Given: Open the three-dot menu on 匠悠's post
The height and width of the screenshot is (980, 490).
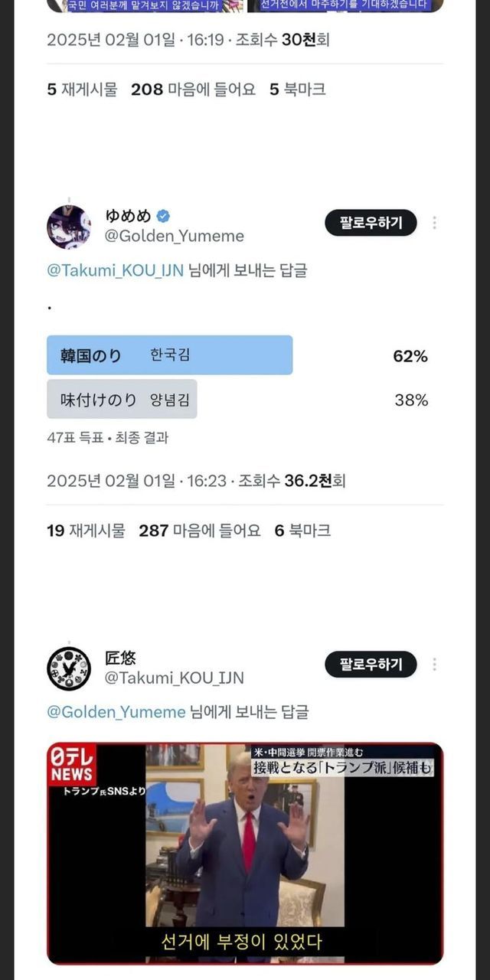Looking at the screenshot, I should 434,665.
